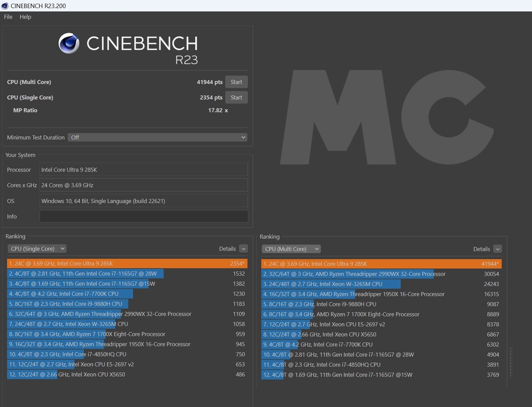Open the File menu
The width and height of the screenshot is (532, 407).
pyautogui.click(x=8, y=17)
